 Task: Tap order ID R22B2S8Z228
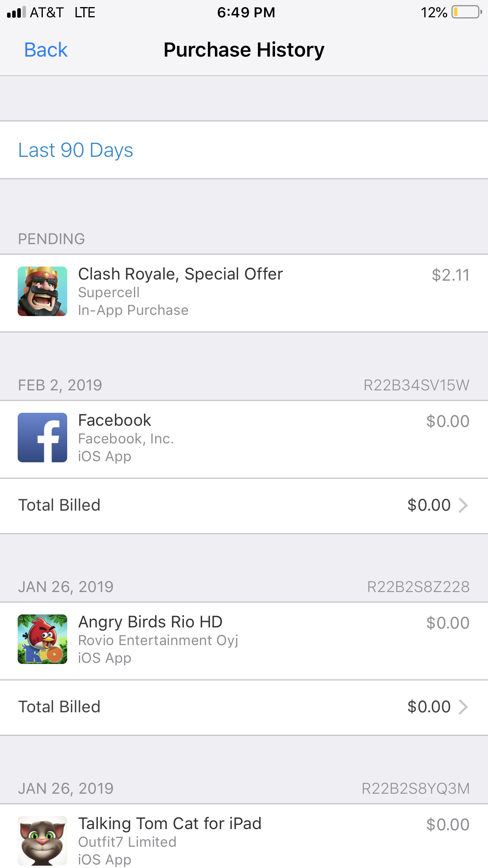click(x=418, y=587)
